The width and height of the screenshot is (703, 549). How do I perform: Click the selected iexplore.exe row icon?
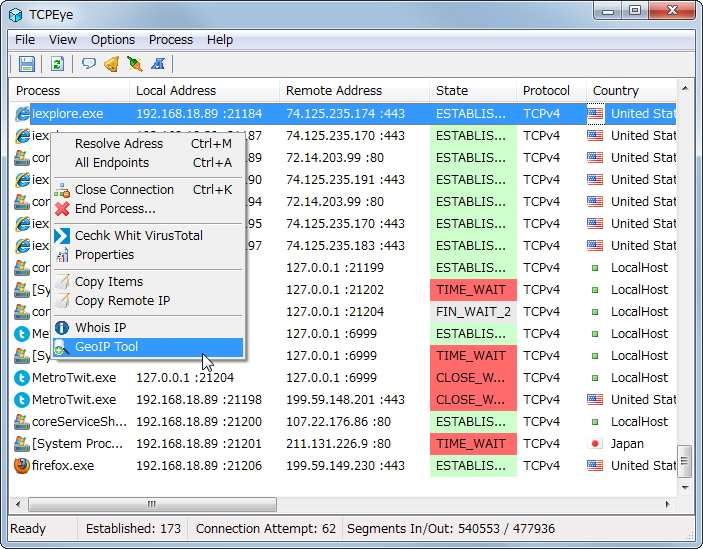[22, 114]
